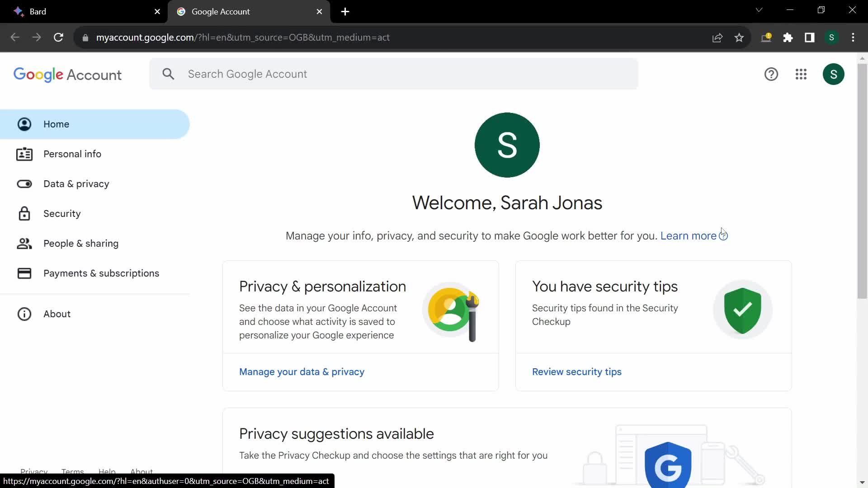The height and width of the screenshot is (488, 868).
Task: Open the Chrome three-dot menu
Action: point(853,38)
